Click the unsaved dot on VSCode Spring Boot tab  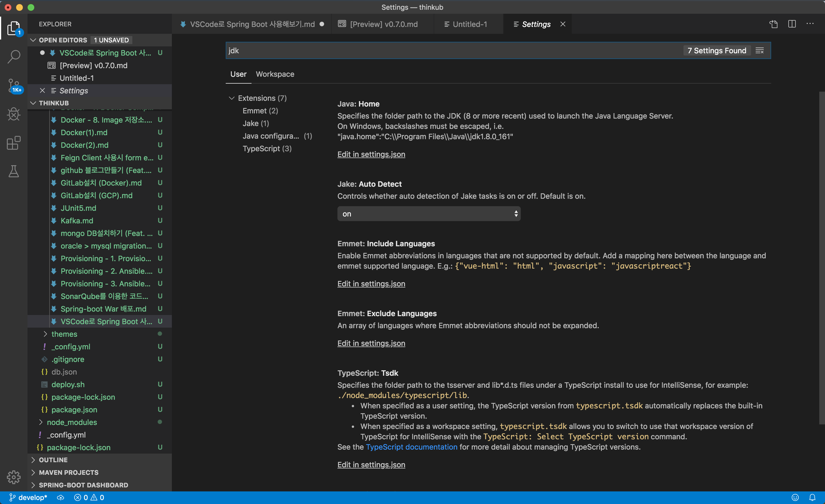click(322, 24)
